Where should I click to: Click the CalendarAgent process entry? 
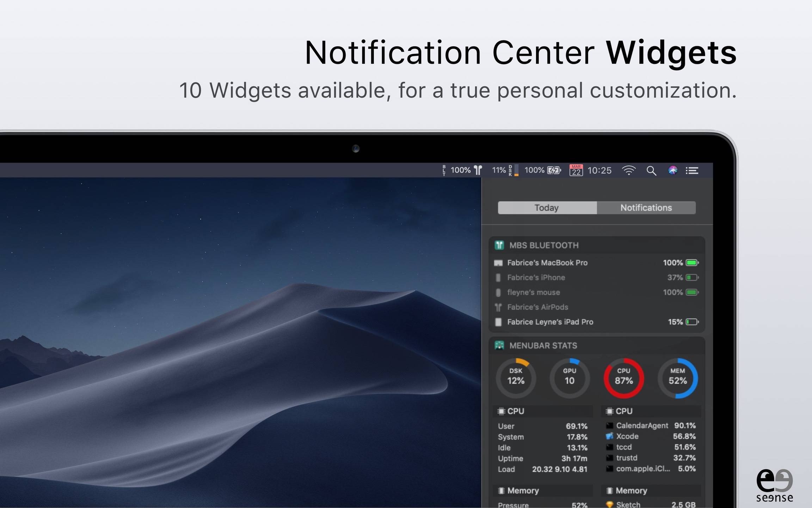point(642,426)
